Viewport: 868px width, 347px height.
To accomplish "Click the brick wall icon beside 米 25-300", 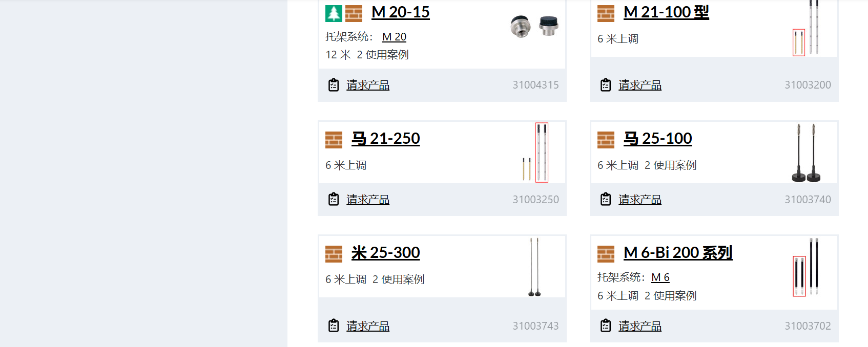I will [x=334, y=254].
